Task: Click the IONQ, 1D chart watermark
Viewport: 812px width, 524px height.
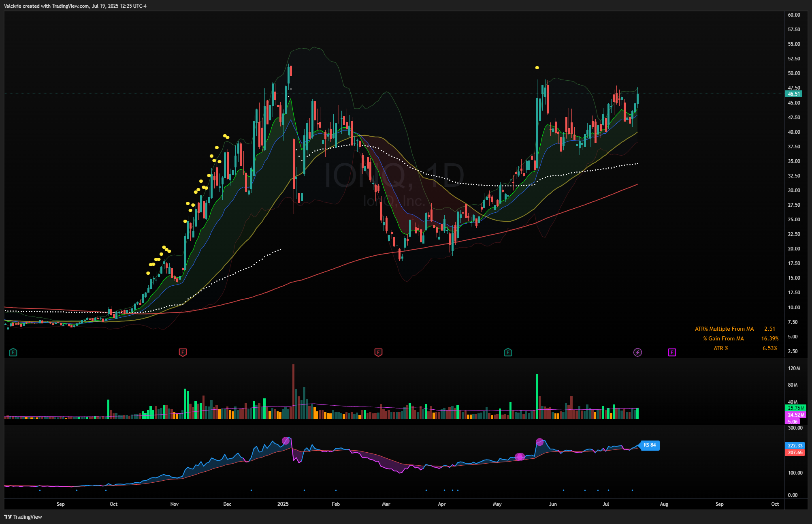Action: tap(394, 175)
